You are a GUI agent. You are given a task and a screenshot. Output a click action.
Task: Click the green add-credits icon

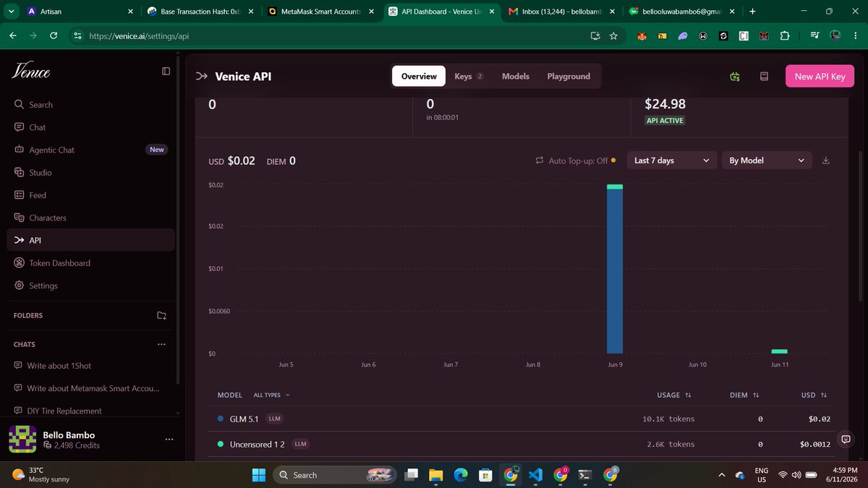click(x=735, y=77)
